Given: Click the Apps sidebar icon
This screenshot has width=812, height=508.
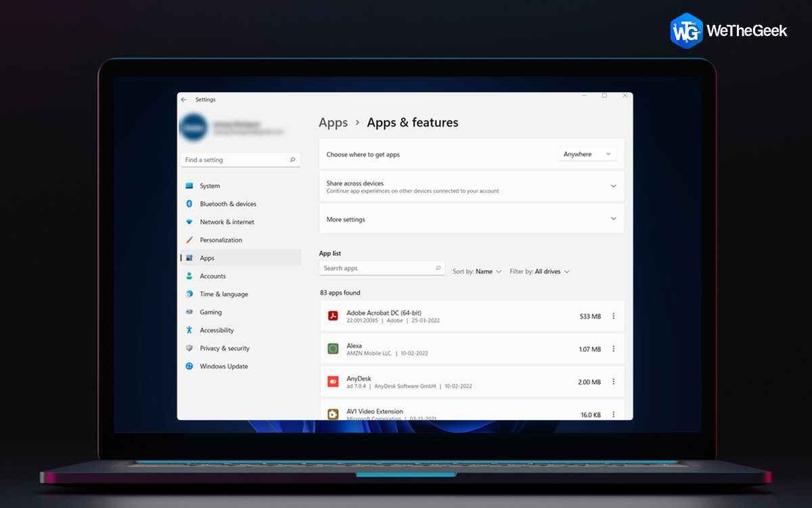Looking at the screenshot, I should (189, 258).
